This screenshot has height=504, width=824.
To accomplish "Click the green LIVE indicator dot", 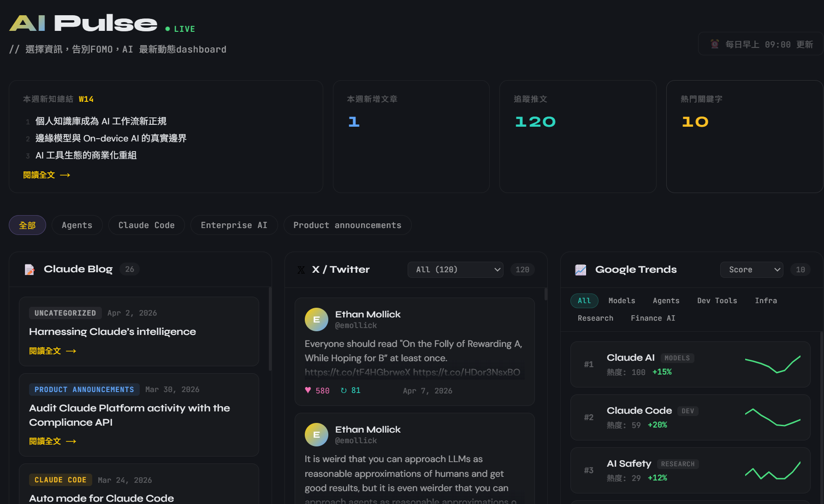I will point(167,29).
